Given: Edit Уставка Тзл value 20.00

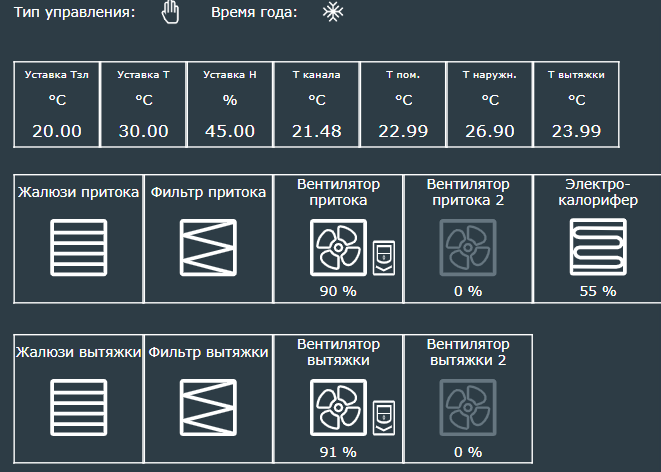Looking at the screenshot, I should tap(57, 131).
